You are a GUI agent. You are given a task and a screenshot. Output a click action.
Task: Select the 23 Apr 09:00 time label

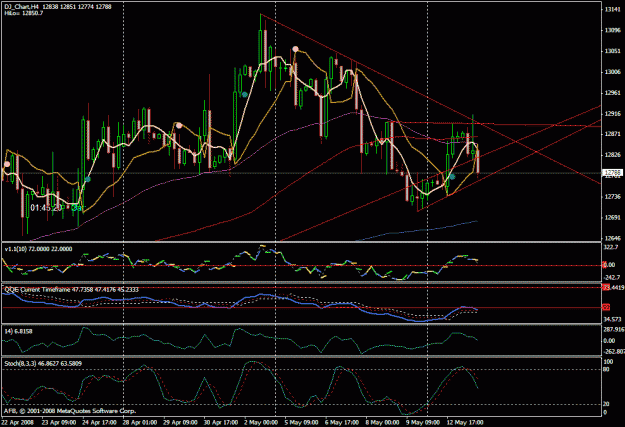coord(59,422)
